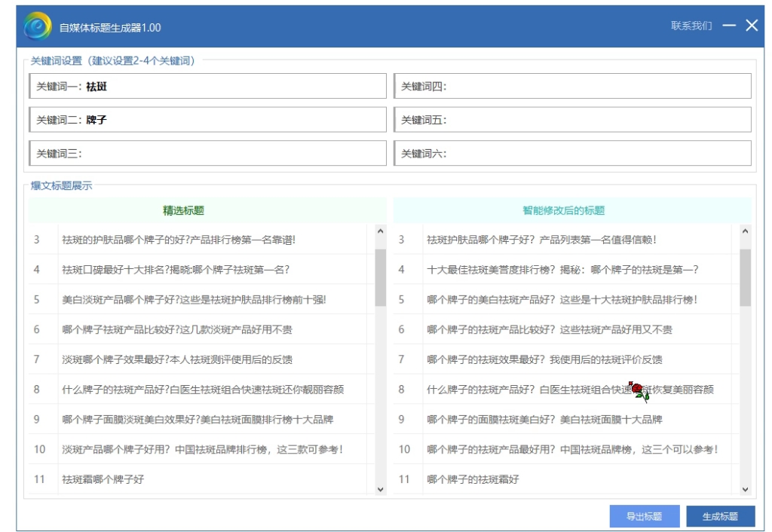772x532 pixels.
Task: Select row 3 in the 精选标题 list
Action: point(196,239)
